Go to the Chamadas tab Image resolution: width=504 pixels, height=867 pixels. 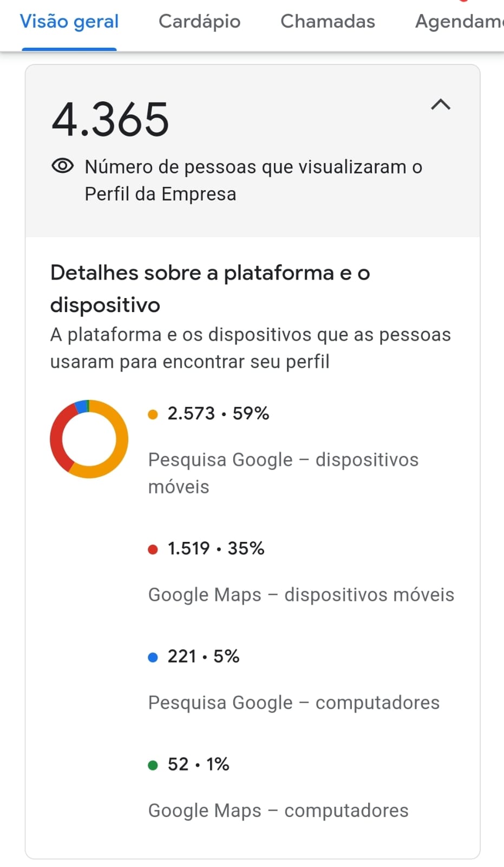coord(328,22)
